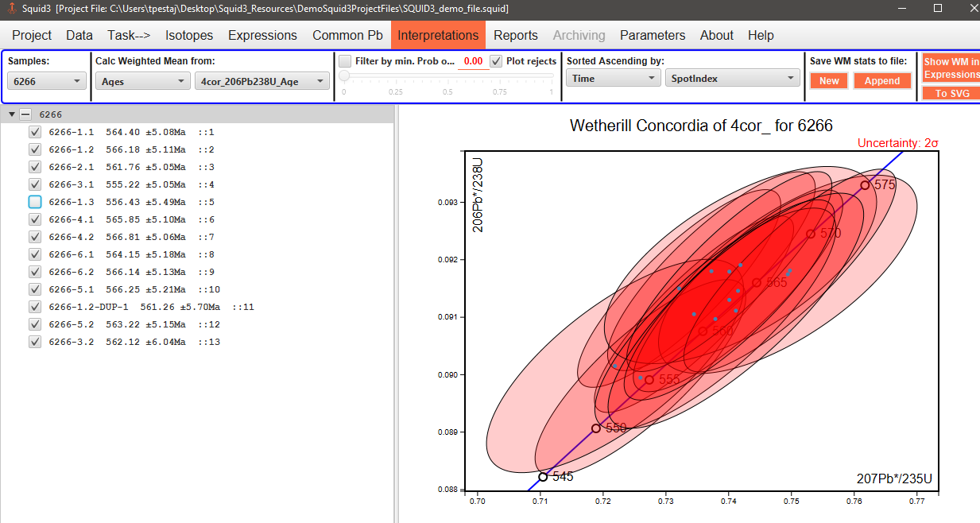Adjust the minimum probability slider

[343, 76]
